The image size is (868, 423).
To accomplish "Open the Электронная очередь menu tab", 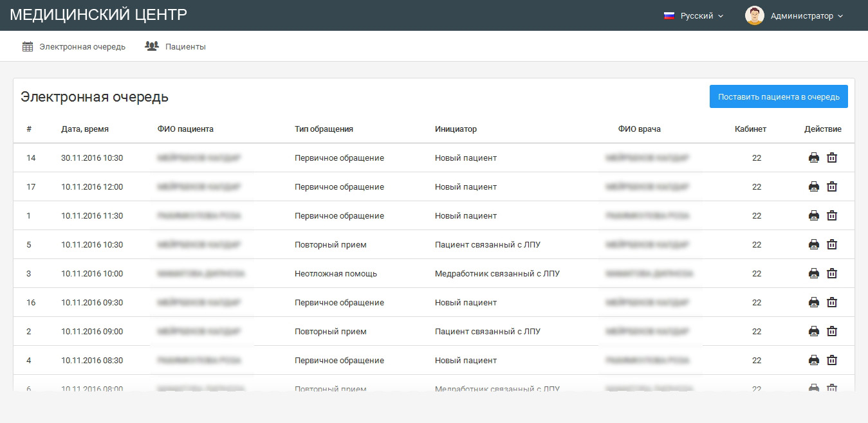I will pyautogui.click(x=74, y=46).
